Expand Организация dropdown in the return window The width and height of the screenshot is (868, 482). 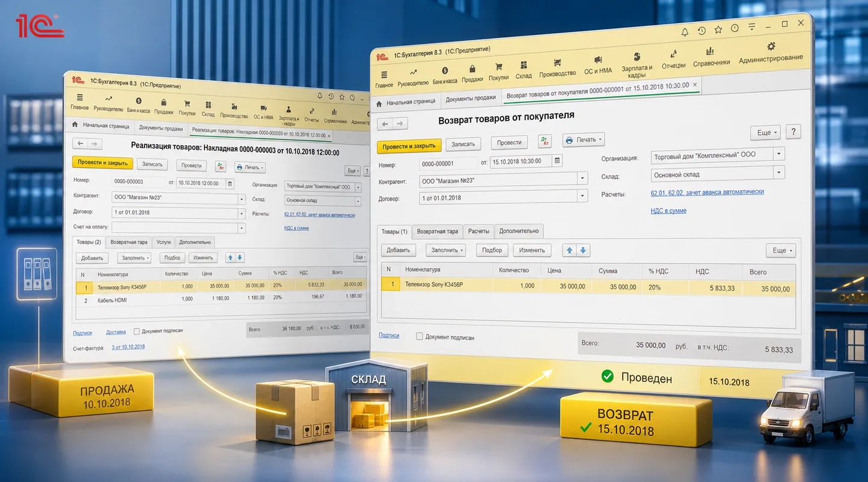click(779, 154)
